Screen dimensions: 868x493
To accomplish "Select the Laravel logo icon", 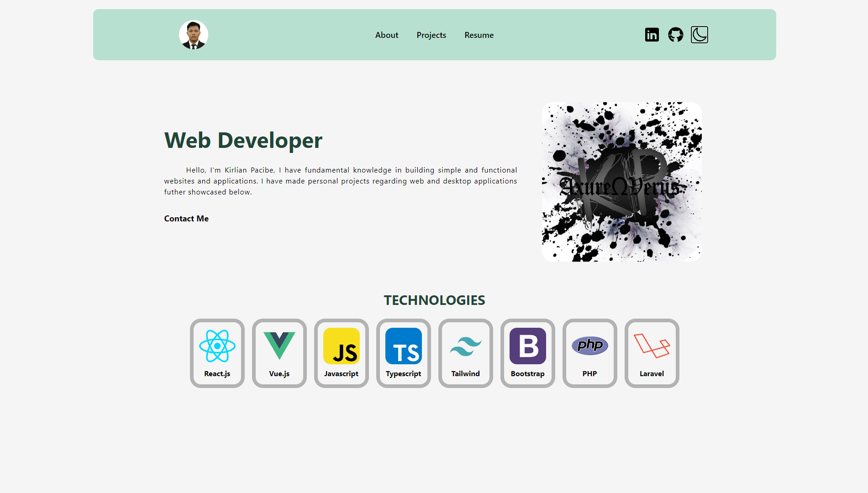I will (x=652, y=346).
